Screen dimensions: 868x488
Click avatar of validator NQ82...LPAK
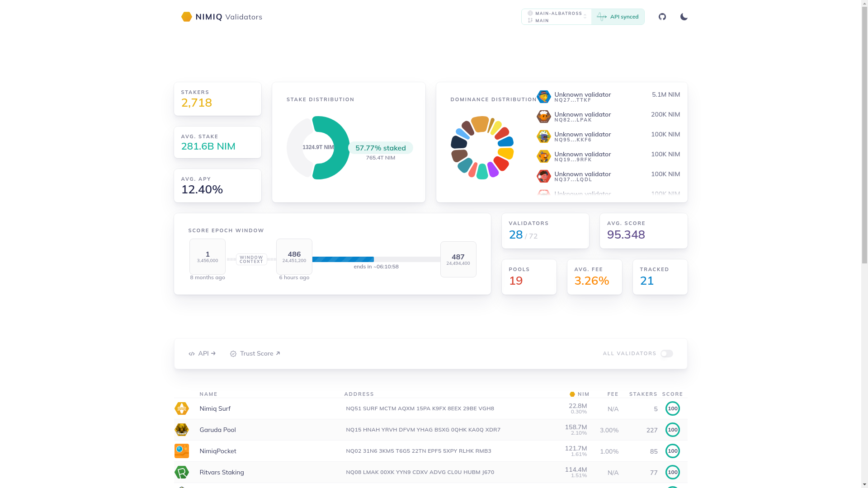pos(543,117)
